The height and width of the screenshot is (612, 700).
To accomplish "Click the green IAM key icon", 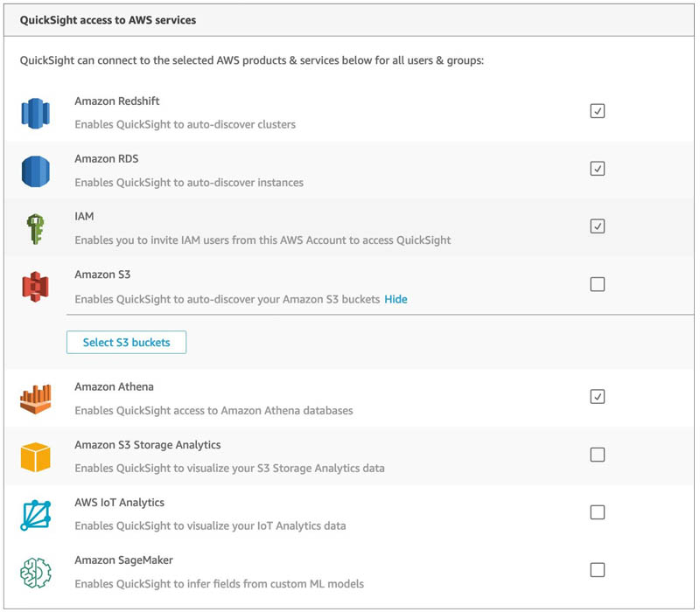I will [x=35, y=229].
